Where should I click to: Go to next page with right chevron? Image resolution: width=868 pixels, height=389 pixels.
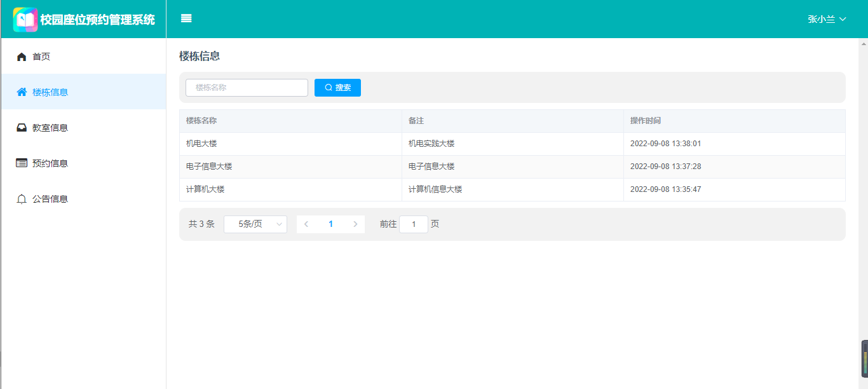tap(355, 224)
